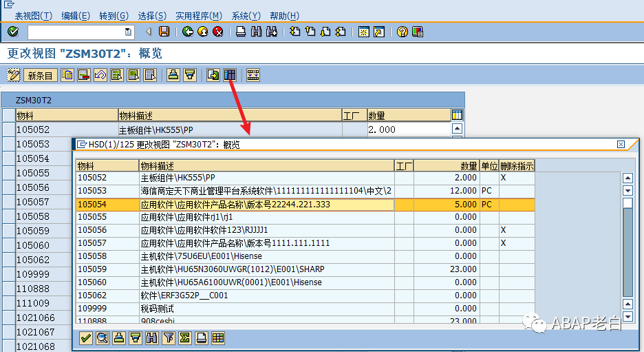
Task: Collapse command field with the triangle arrow
Action: click(149, 31)
